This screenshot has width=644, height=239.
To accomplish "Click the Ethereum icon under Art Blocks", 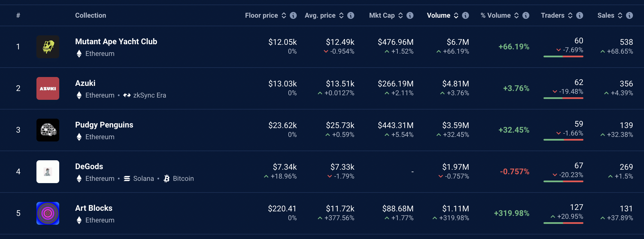I will click(79, 220).
